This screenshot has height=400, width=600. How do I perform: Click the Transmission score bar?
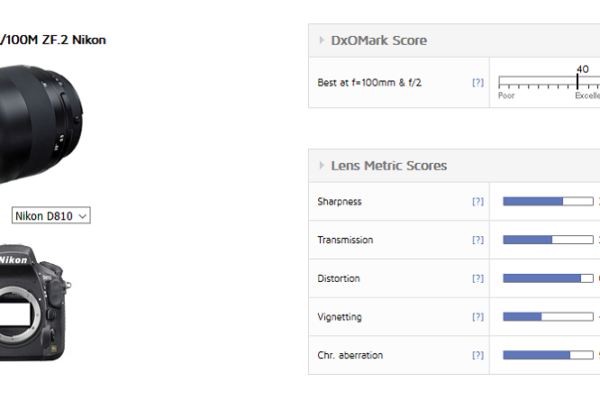547,240
